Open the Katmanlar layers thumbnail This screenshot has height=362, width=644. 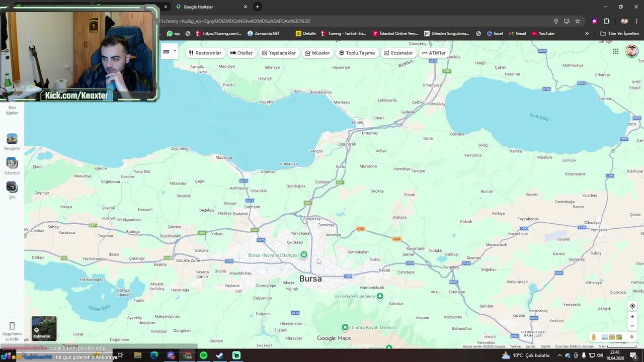pos(44,328)
